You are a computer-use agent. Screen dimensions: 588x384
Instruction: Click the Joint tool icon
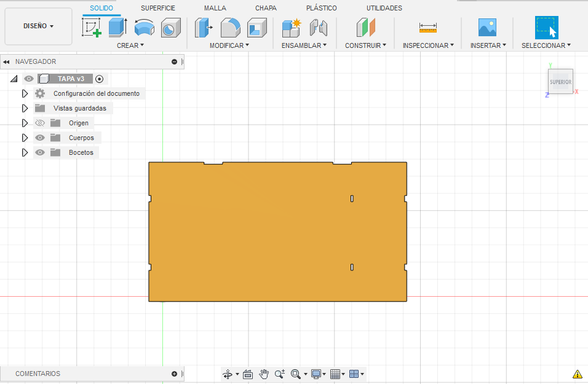(319, 28)
